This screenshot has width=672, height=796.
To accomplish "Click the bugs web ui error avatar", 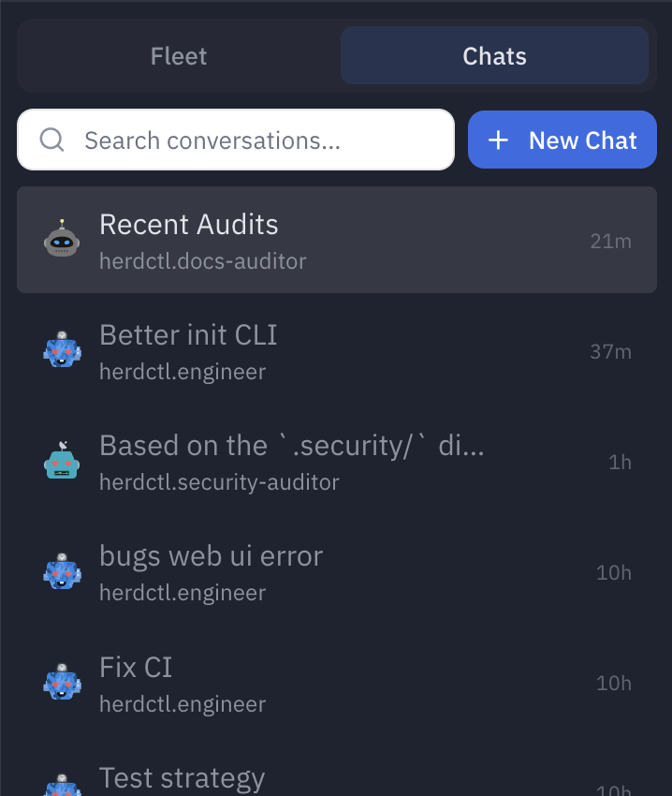I will pyautogui.click(x=63, y=571).
